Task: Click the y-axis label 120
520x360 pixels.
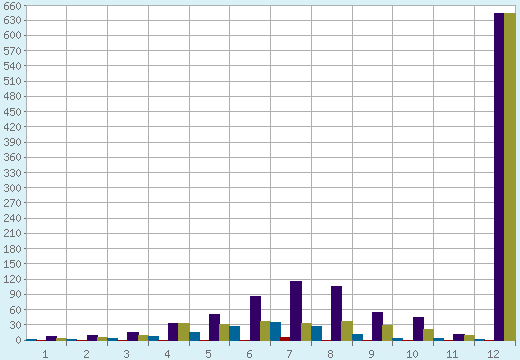Action: [x=12, y=279]
